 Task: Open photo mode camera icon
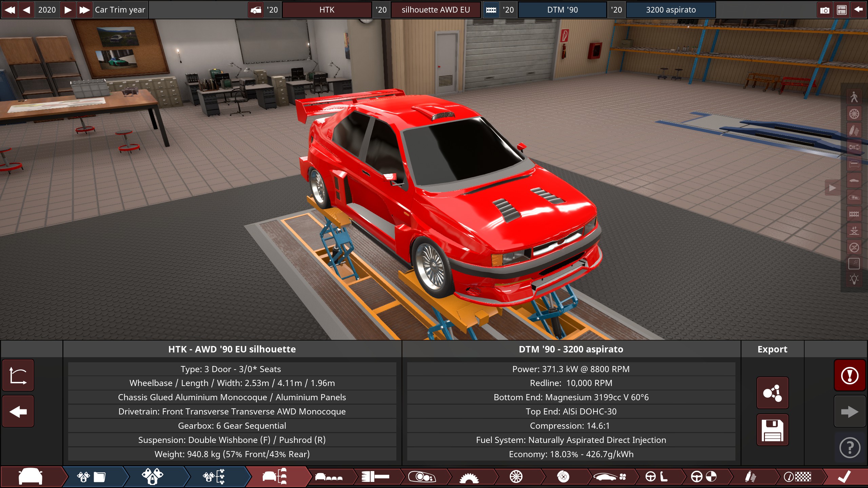click(825, 10)
